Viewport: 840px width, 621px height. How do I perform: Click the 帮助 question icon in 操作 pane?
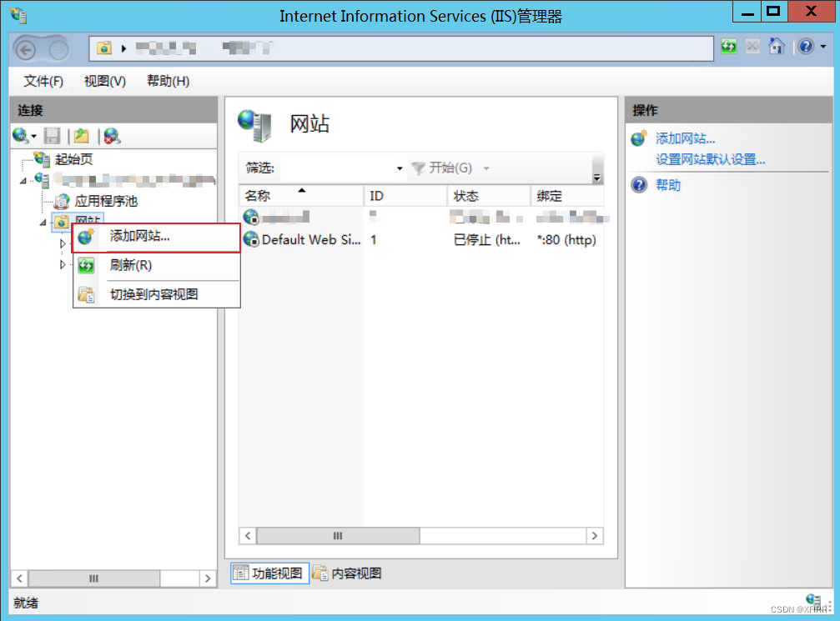pyautogui.click(x=639, y=185)
